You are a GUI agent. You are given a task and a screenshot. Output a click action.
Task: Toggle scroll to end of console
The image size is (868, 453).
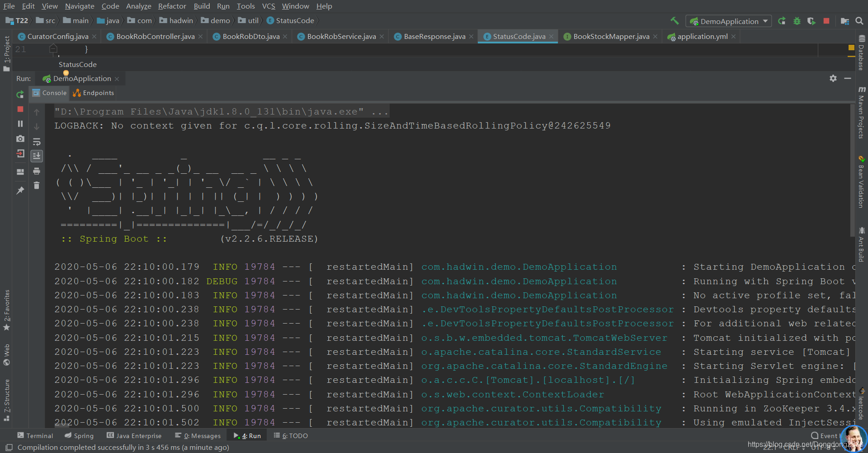[37, 156]
